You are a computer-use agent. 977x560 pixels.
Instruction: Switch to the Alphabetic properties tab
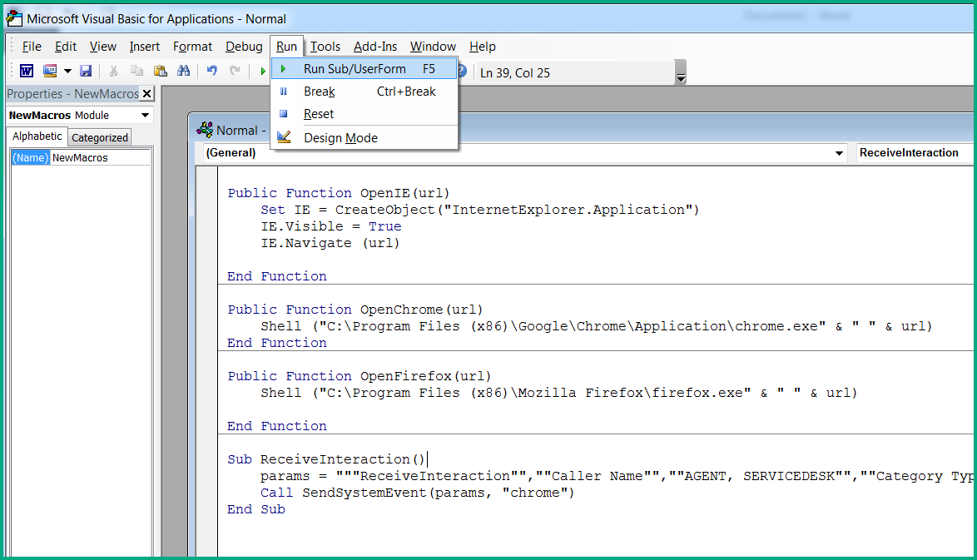tap(37, 136)
